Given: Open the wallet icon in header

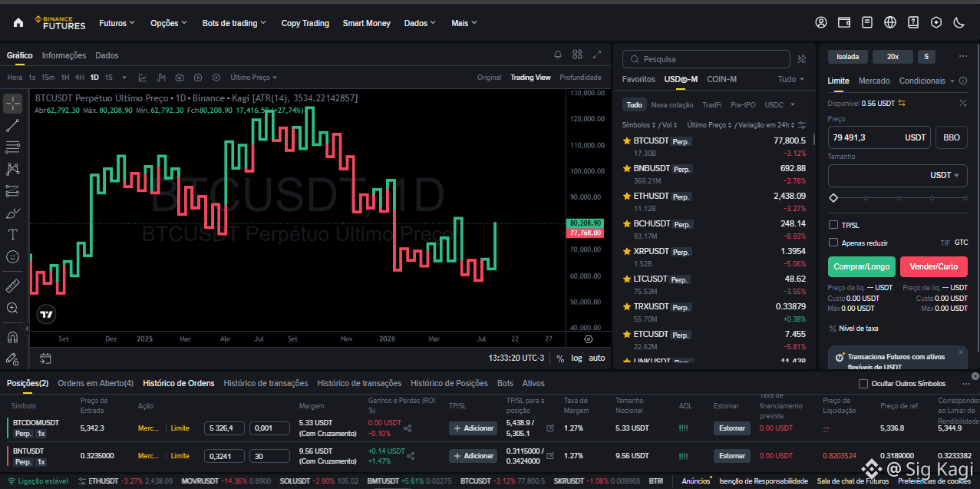Looking at the screenshot, I should [x=844, y=23].
